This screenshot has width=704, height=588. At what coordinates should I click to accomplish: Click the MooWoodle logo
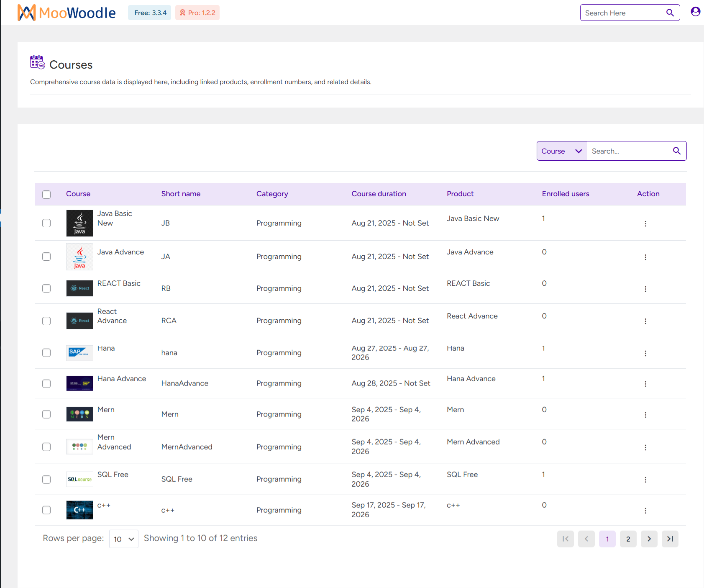[66, 13]
